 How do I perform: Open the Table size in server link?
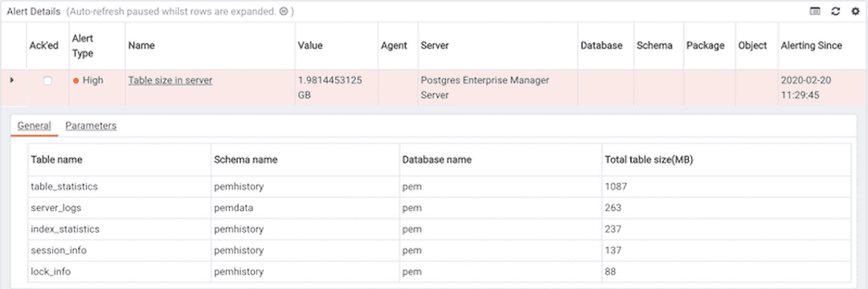click(170, 80)
